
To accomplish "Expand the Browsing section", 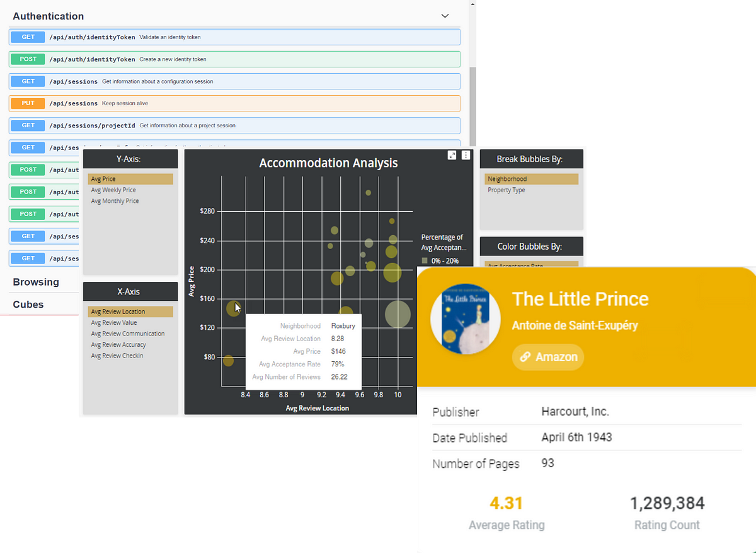I will (36, 282).
